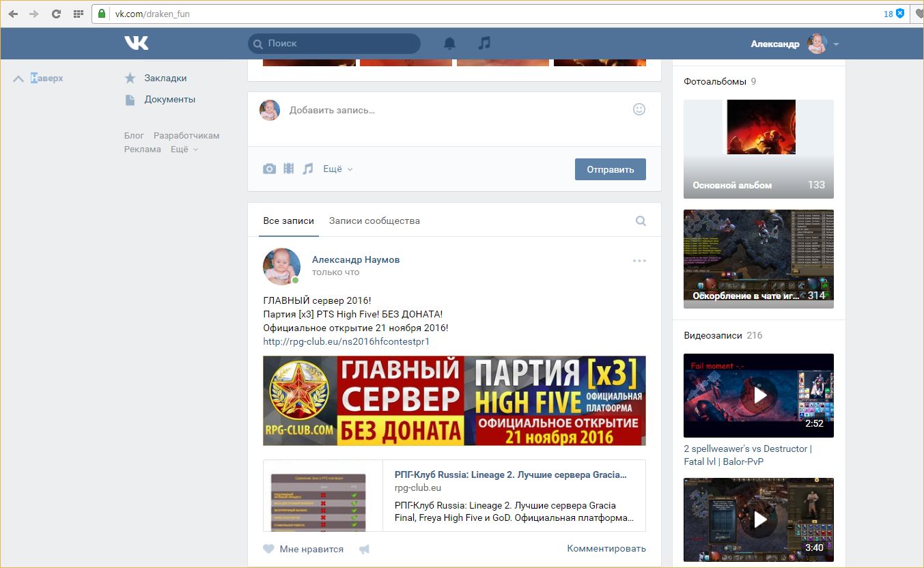
Task: Attach a photo using camera icon
Action: [270, 169]
